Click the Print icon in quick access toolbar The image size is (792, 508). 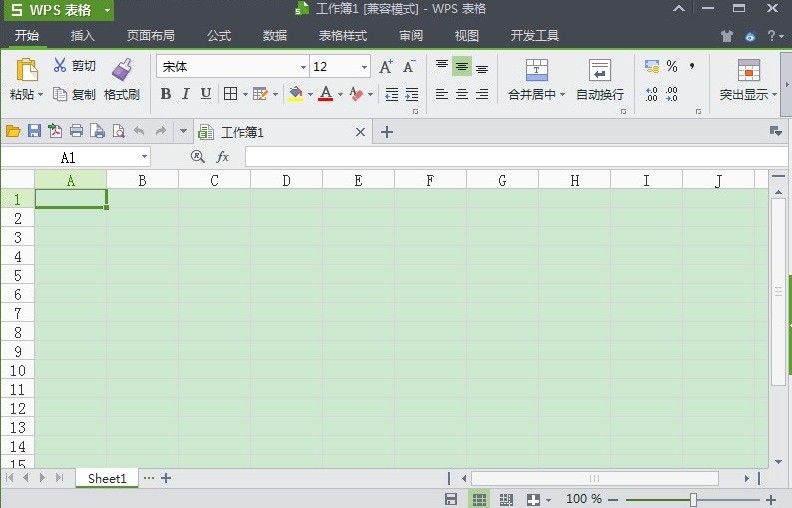coord(76,131)
